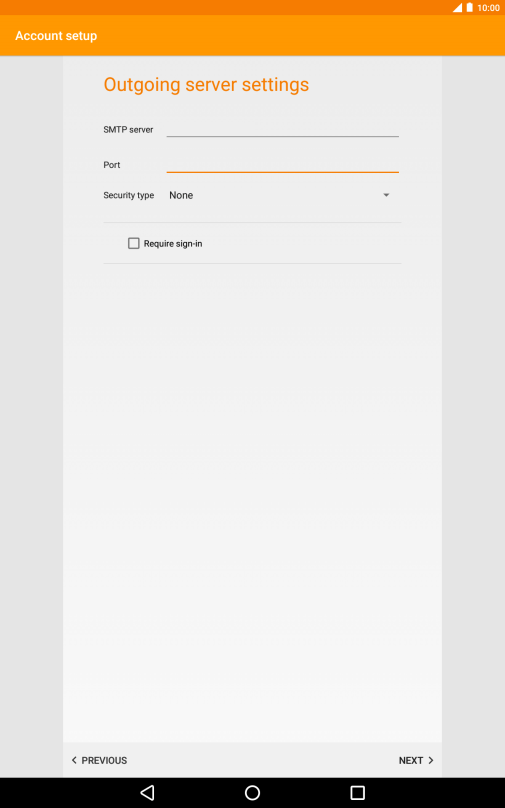Screen dimensions: 505x808
Task: Tap the Outgoing server settings heading
Action: coord(206,85)
